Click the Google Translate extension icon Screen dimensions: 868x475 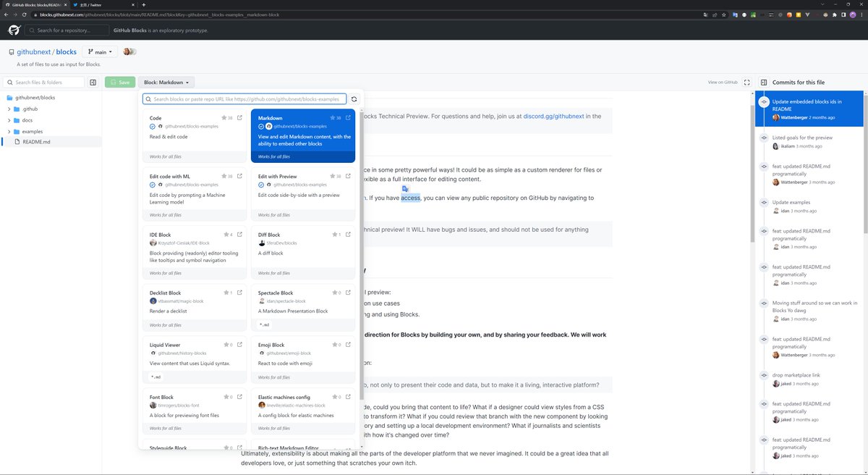(x=734, y=14)
